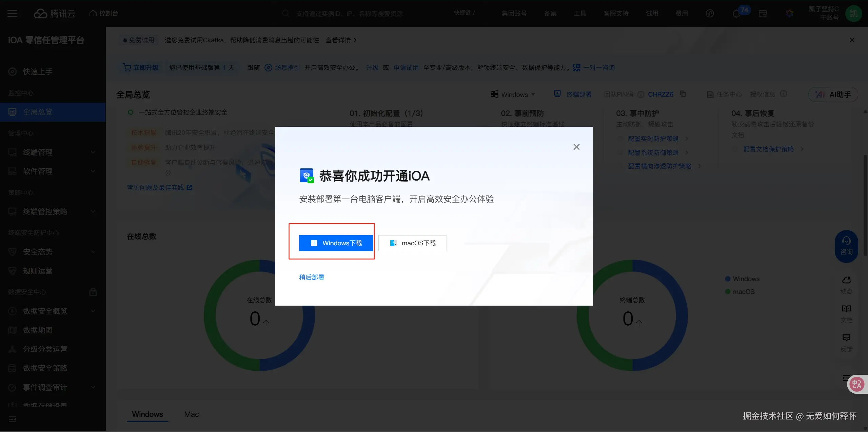868x432 pixels.
Task: Open the hamburger menu top-left
Action: [12, 14]
